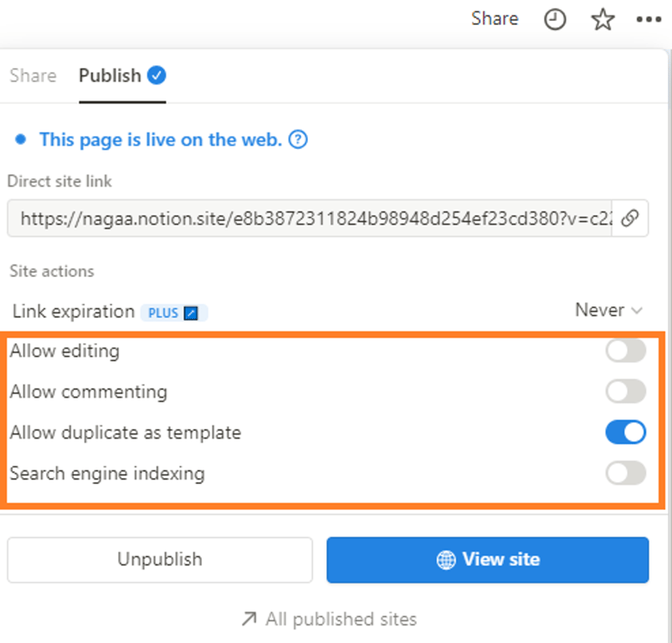Disable Allow duplicate as template
The width and height of the screenshot is (672, 643).
click(625, 432)
